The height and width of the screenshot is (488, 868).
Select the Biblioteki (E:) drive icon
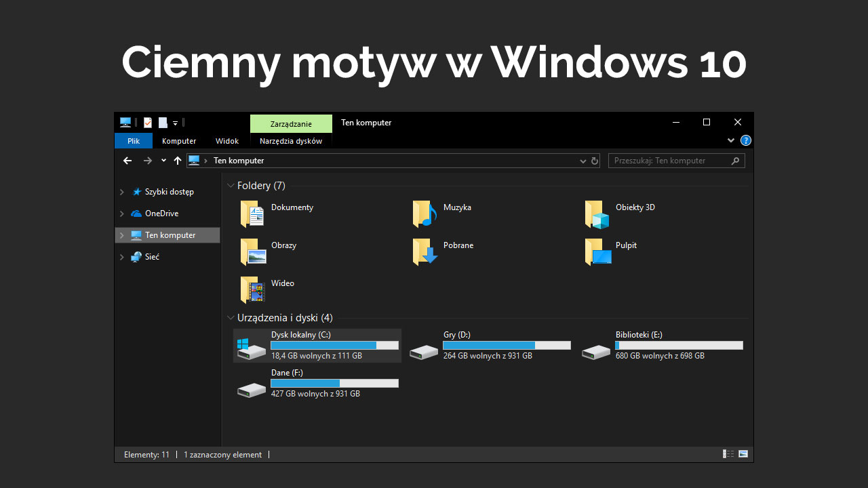point(596,352)
